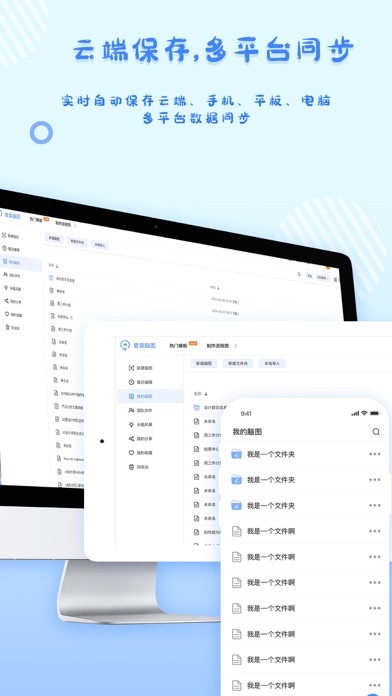This screenshot has height=696, width=392.
Task: Click the 爱莫脑图 logo on the tablet
Action: click(x=138, y=345)
